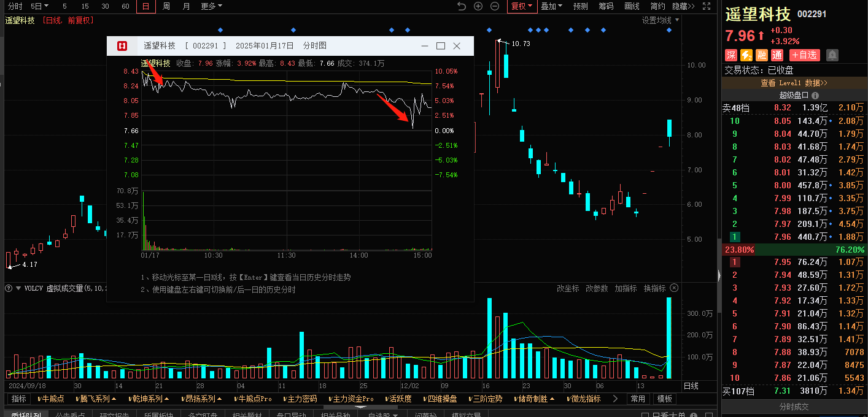Select the 主力资金Pro indicator tab
This screenshot has height=417, width=868.
click(x=350, y=399)
